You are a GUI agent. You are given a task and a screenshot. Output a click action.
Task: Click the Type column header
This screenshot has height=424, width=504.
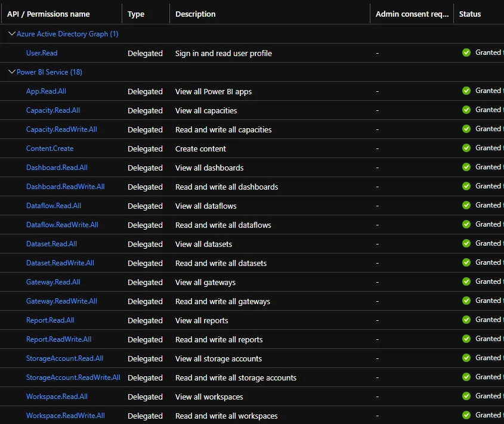pos(136,14)
